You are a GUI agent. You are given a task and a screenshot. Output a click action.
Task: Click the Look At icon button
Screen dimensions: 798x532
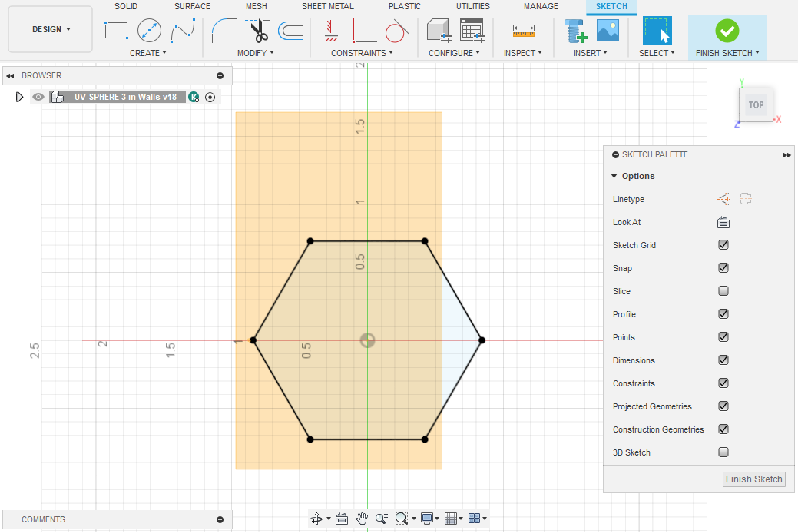click(x=723, y=223)
